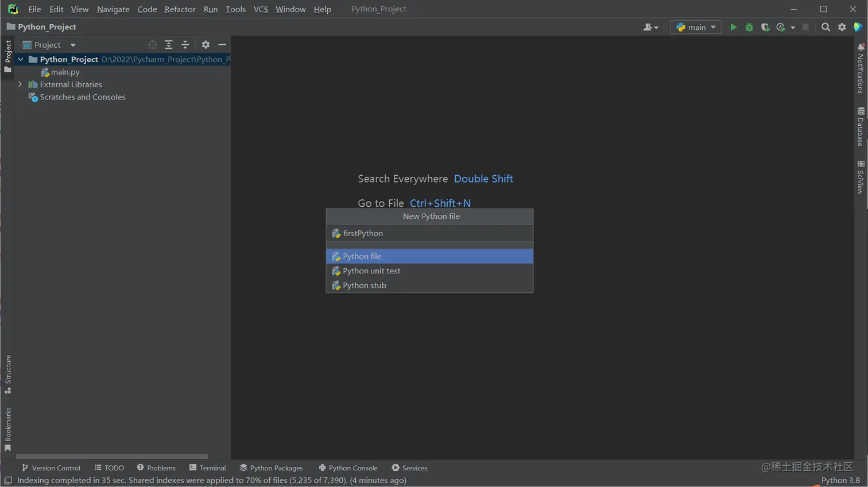Toggle the Database side panel

click(x=861, y=126)
